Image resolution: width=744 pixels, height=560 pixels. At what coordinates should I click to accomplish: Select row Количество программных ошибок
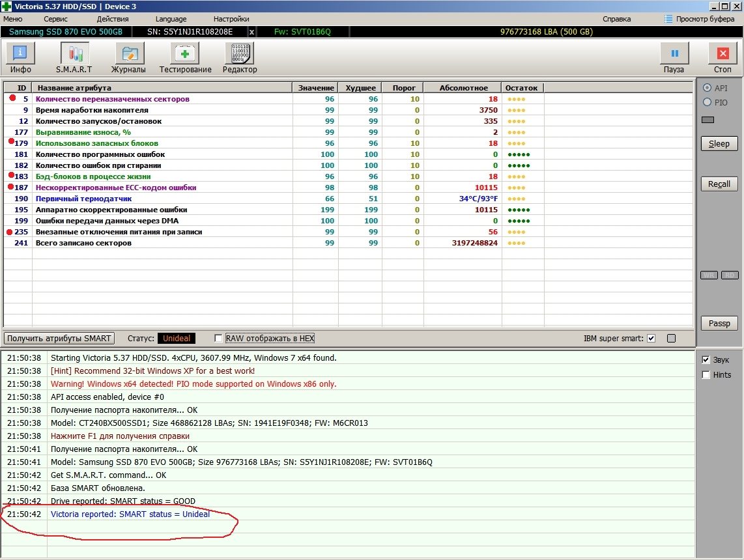point(348,154)
